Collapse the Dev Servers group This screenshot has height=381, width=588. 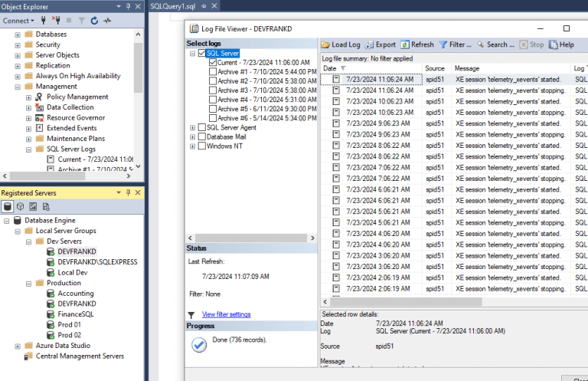(28, 241)
